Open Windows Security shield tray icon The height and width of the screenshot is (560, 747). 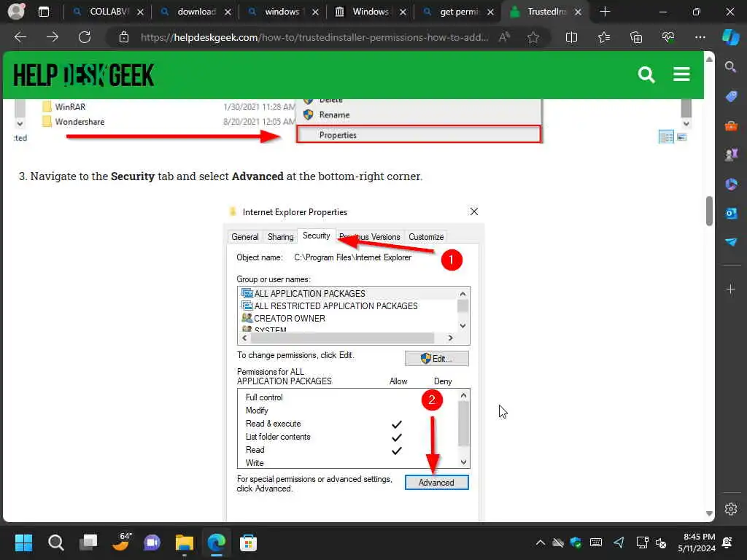point(576,542)
